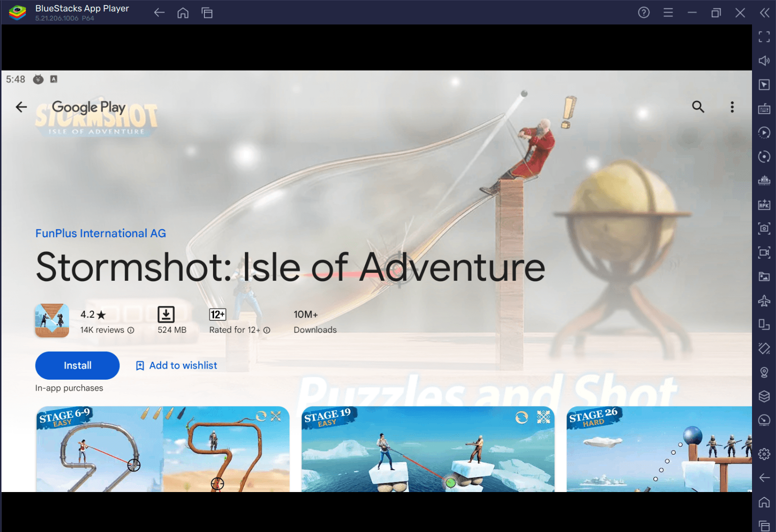Screen dimensions: 776x532
Task: Open FunPlus International AG developer page
Action: pos(100,233)
